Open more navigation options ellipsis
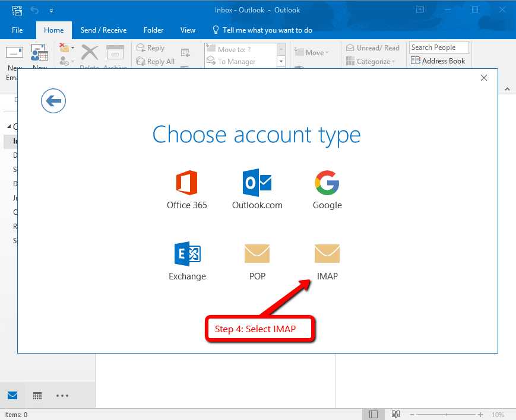 click(x=62, y=396)
